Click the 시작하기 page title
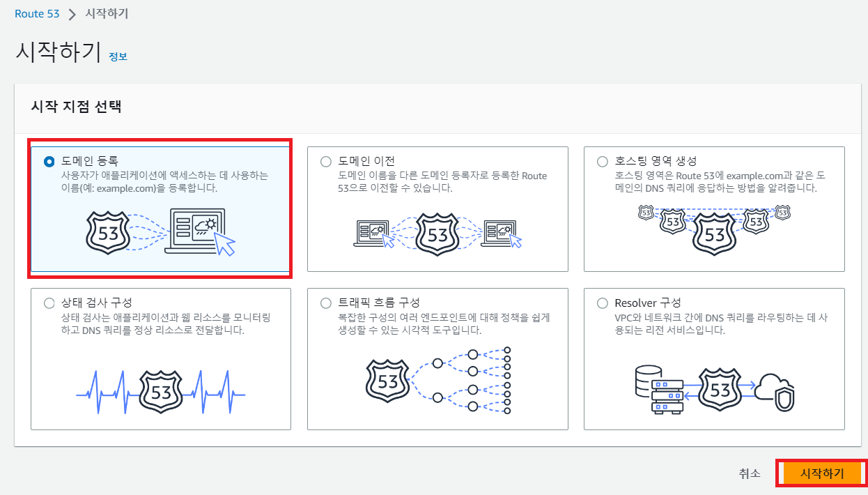868x495 pixels. click(x=58, y=53)
